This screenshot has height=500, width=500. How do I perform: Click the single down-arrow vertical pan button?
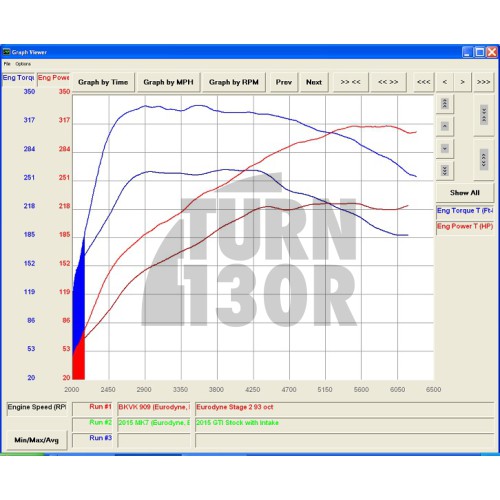pos(445,148)
